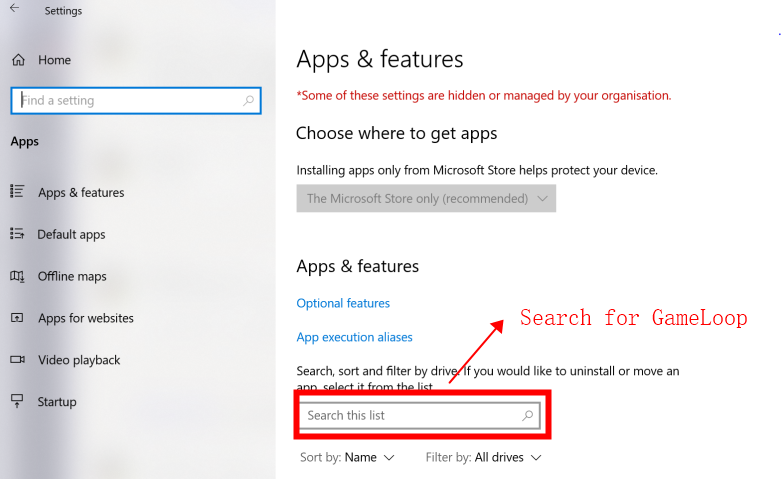Open the Microsoft Store only dropdown
Viewport: 781px width, 479px height.
click(x=426, y=199)
